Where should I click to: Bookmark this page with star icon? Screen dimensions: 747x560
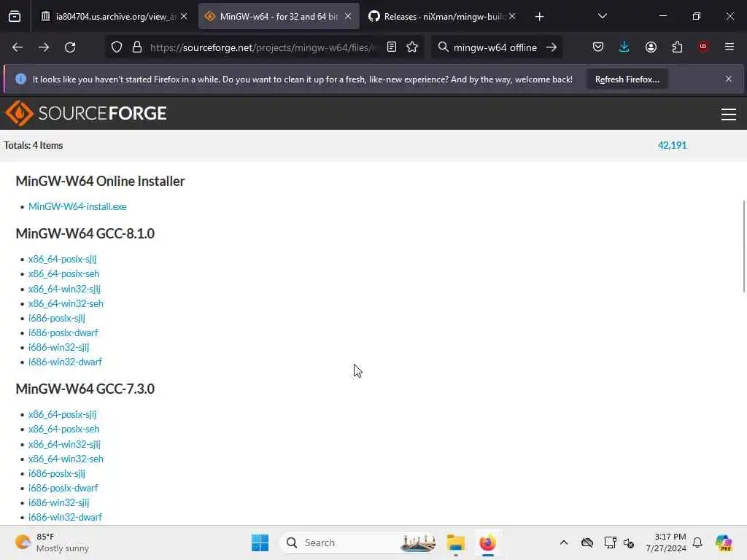click(x=413, y=47)
